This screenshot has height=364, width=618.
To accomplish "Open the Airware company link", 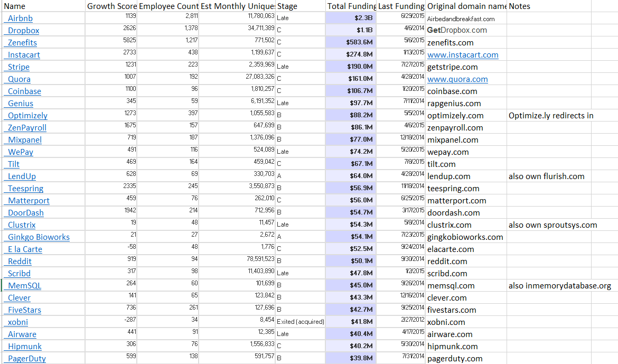I will click(x=22, y=334).
